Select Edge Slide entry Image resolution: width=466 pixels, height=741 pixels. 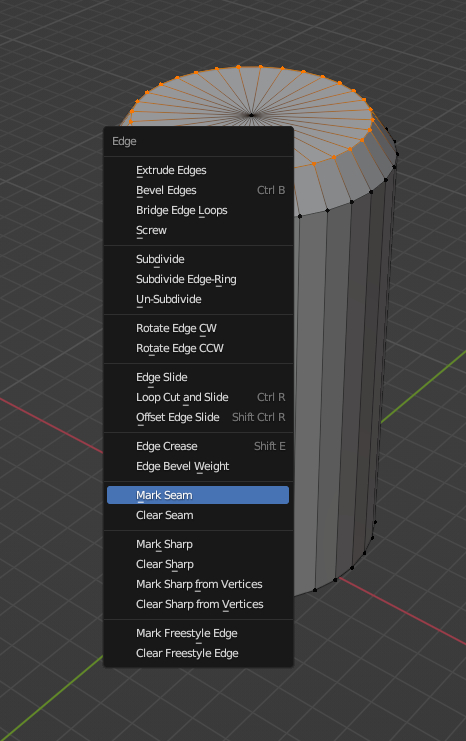198,377
